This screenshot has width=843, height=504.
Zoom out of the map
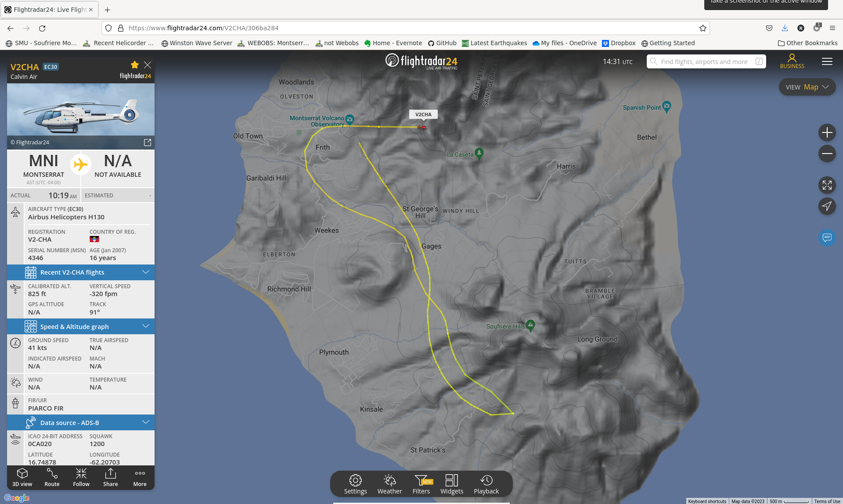click(x=827, y=154)
